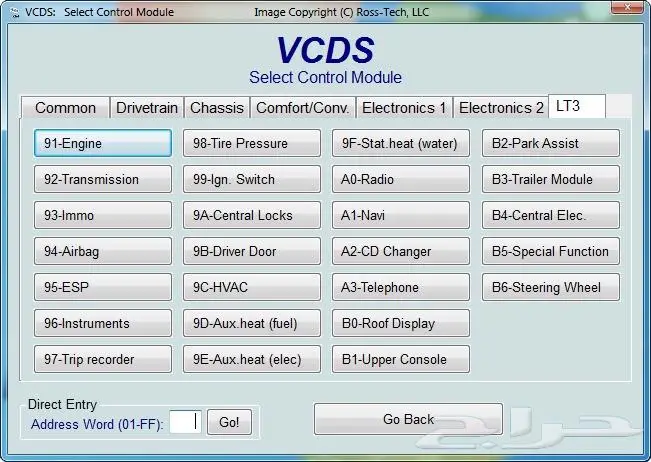This screenshot has width=651, height=462.
Task: Open 96-Instruments control module
Action: 103,323
